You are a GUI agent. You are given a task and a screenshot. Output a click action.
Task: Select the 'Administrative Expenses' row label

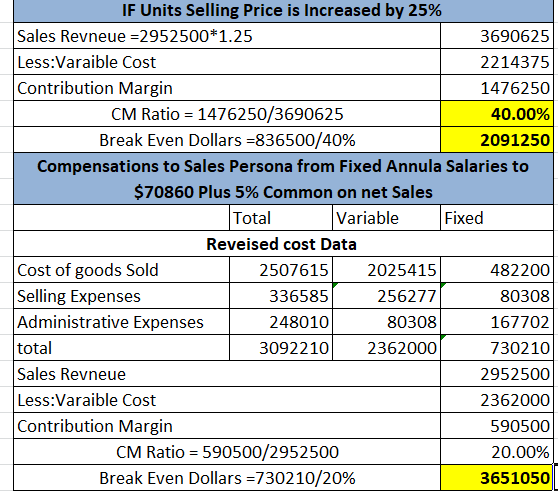(x=122, y=322)
